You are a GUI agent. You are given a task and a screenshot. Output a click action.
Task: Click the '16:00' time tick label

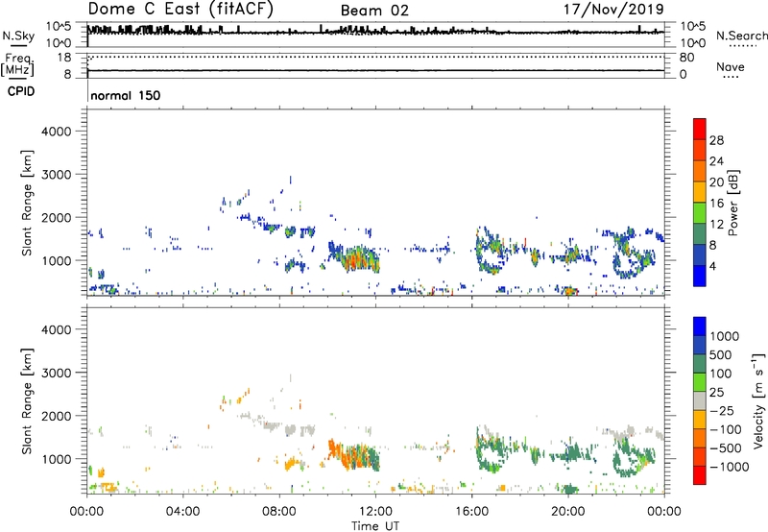coord(471,512)
